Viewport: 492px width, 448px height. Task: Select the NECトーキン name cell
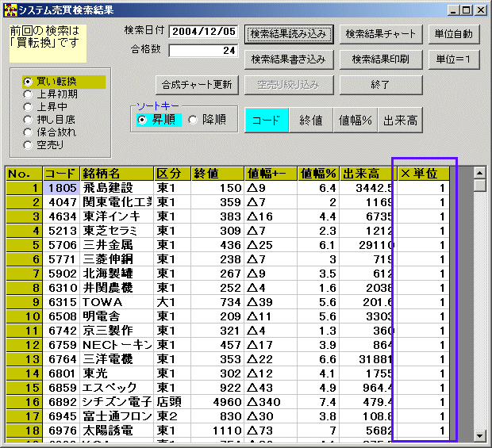(117, 345)
